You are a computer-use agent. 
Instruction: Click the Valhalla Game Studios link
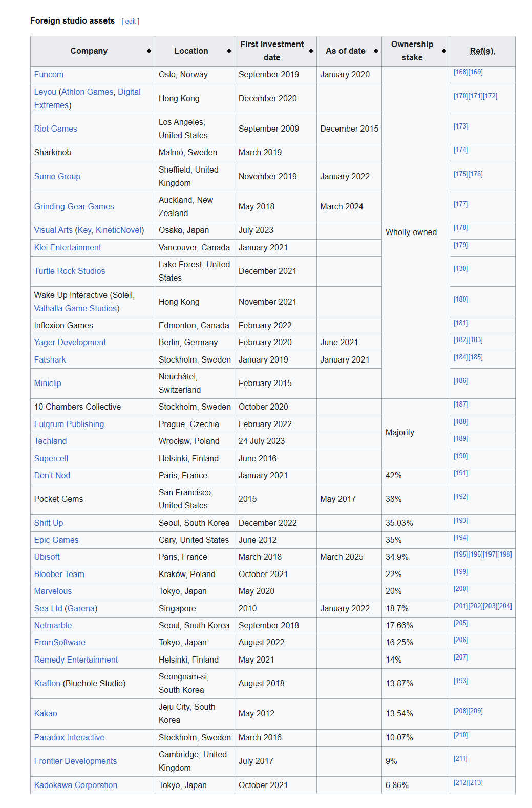click(75, 309)
